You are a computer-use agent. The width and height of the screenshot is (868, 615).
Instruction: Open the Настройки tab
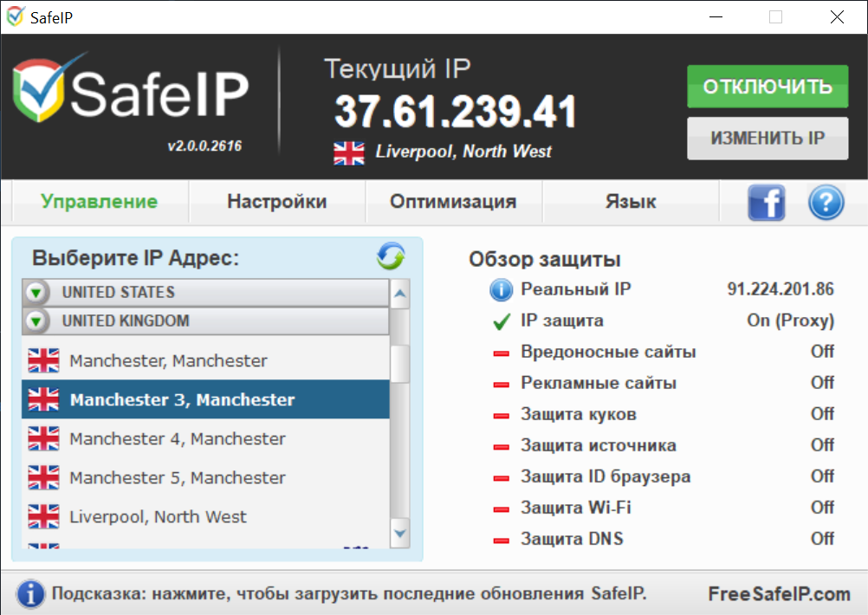(277, 202)
